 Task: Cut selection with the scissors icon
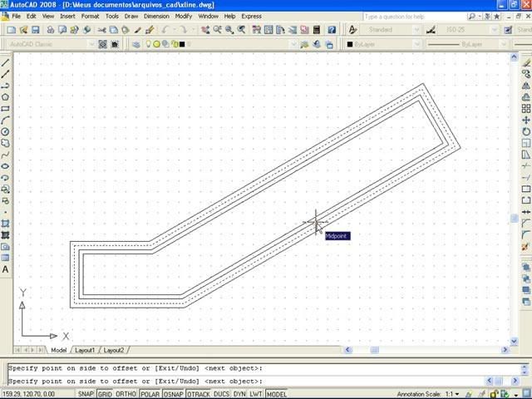click(101, 30)
